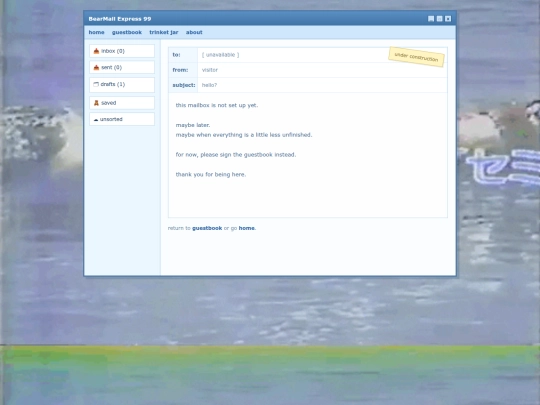Click the 'to:' field label
Screen dimensions: 540x405
tap(176, 55)
